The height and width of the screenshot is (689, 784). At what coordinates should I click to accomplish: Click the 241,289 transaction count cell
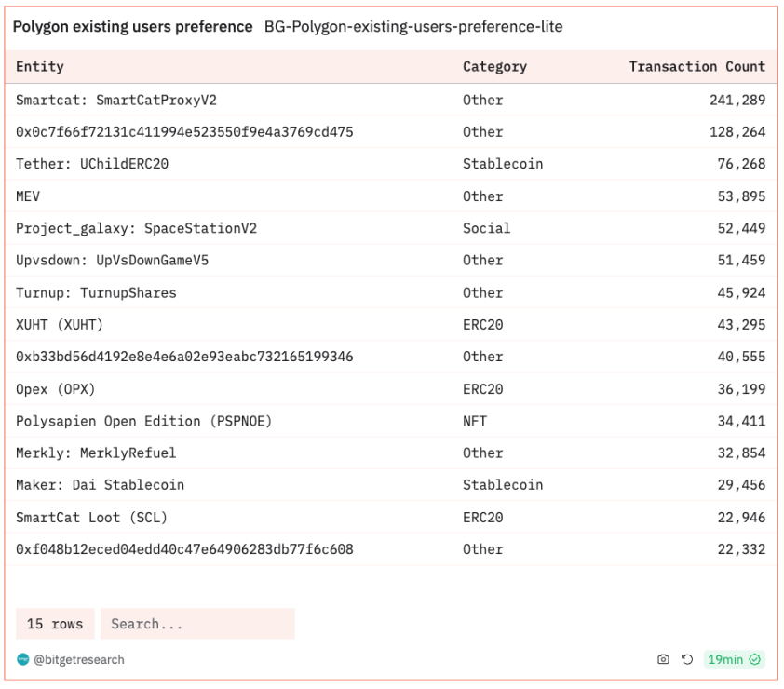(737, 100)
